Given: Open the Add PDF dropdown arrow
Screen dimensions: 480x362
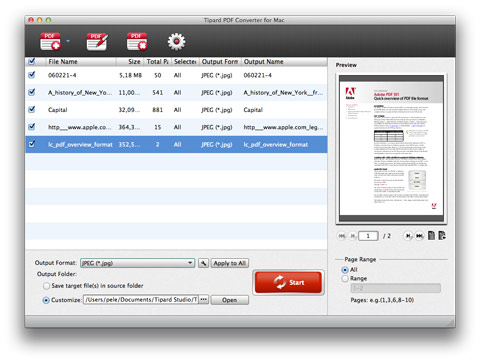Looking at the screenshot, I should (x=68, y=41).
